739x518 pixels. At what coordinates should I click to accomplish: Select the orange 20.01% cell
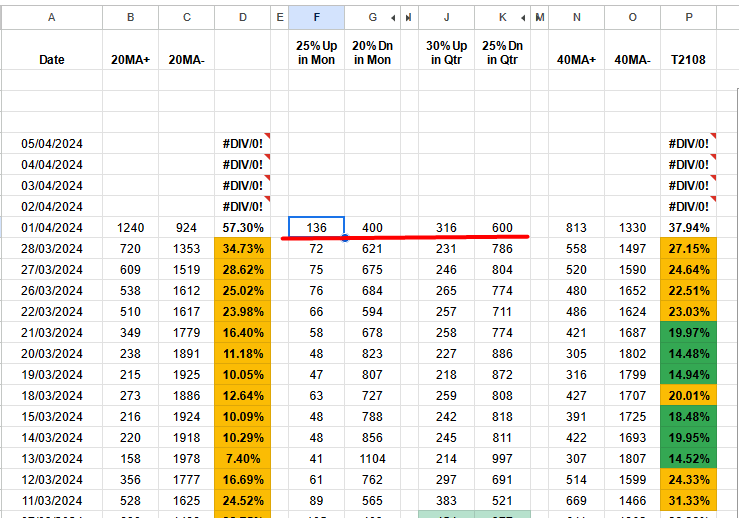coord(689,395)
